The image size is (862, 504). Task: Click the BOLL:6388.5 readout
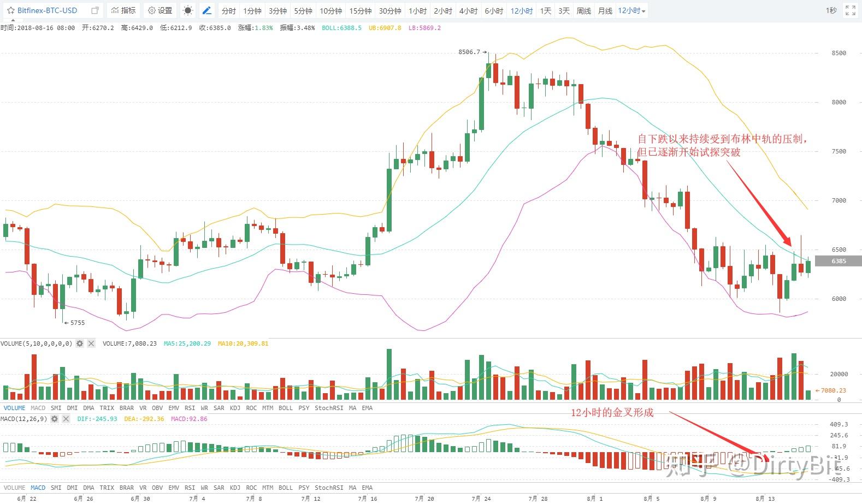pos(341,28)
